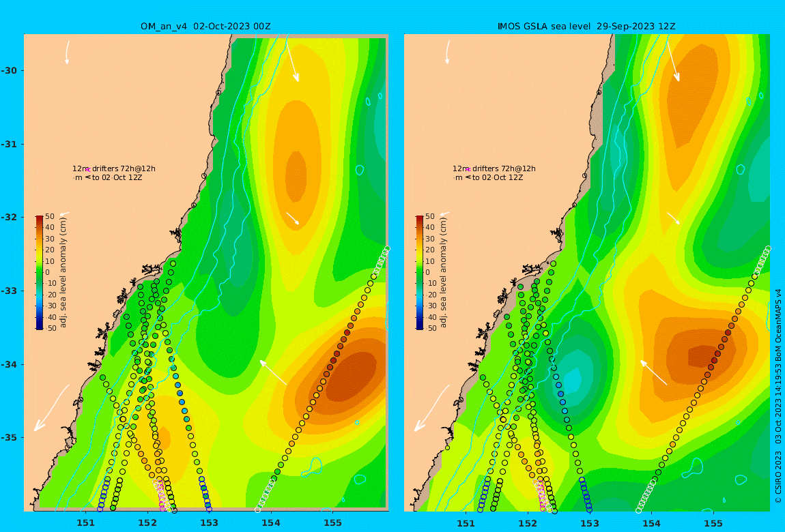Click longitude 154 under the IMOS GSLA map
Screen dimensions: 785x532
click(x=651, y=523)
